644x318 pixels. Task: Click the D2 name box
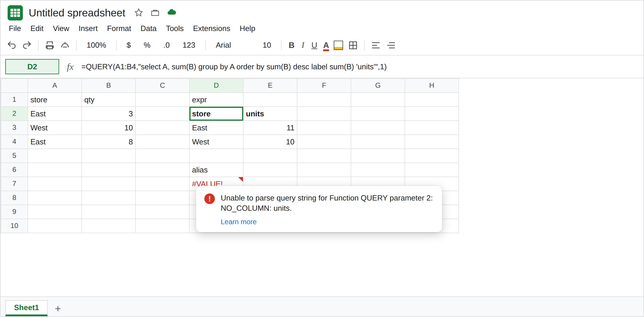coord(32,67)
